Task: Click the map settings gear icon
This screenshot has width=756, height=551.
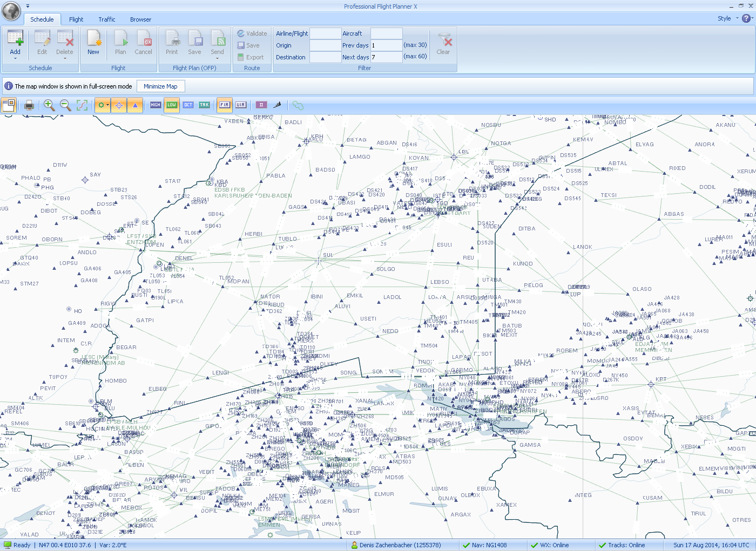Action: [100, 105]
